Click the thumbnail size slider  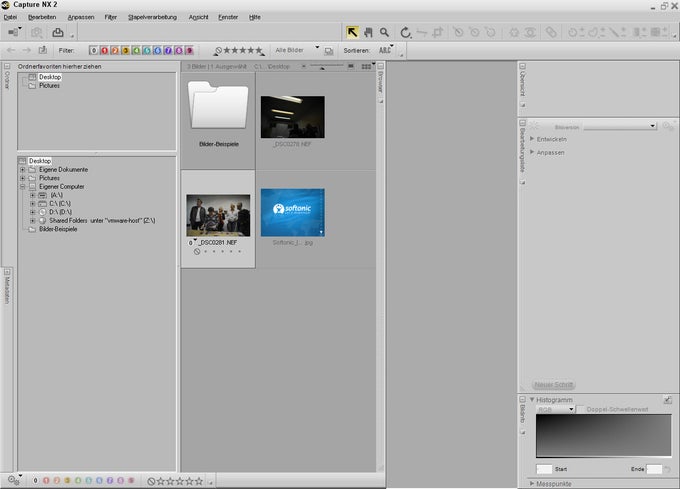327,66
